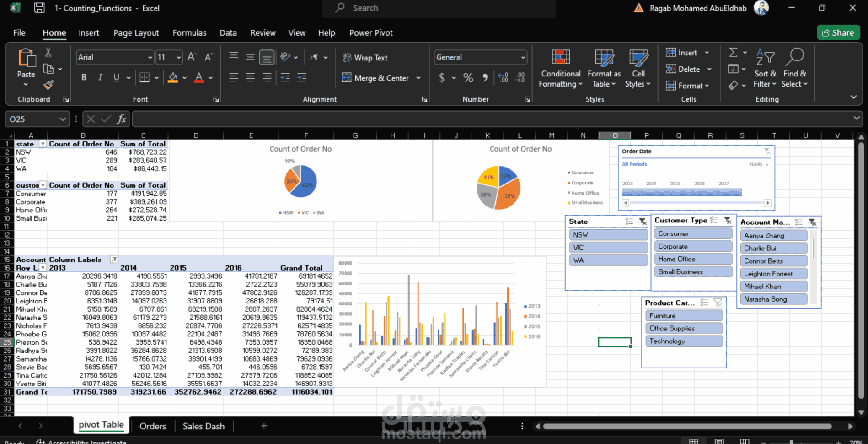The height and width of the screenshot is (444, 868).
Task: Click the Share button
Action: click(838, 32)
